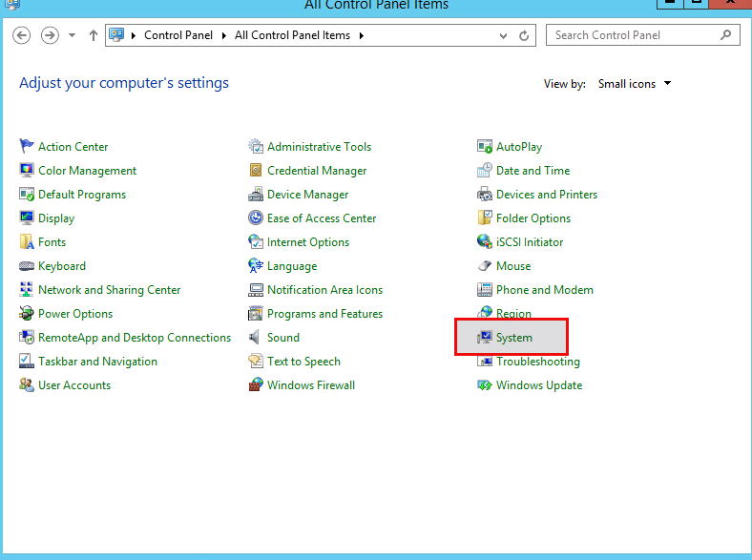Screen dimensions: 752x560
Task: Open Device Manager link text
Action: 308,195
